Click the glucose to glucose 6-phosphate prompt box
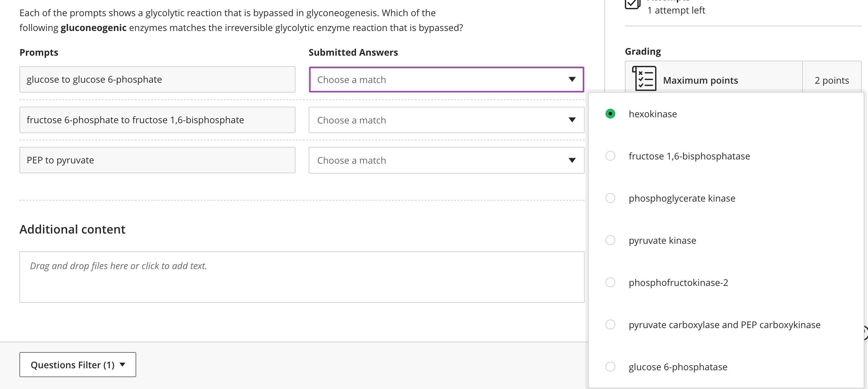Image resolution: width=868 pixels, height=389 pixels. click(x=157, y=80)
